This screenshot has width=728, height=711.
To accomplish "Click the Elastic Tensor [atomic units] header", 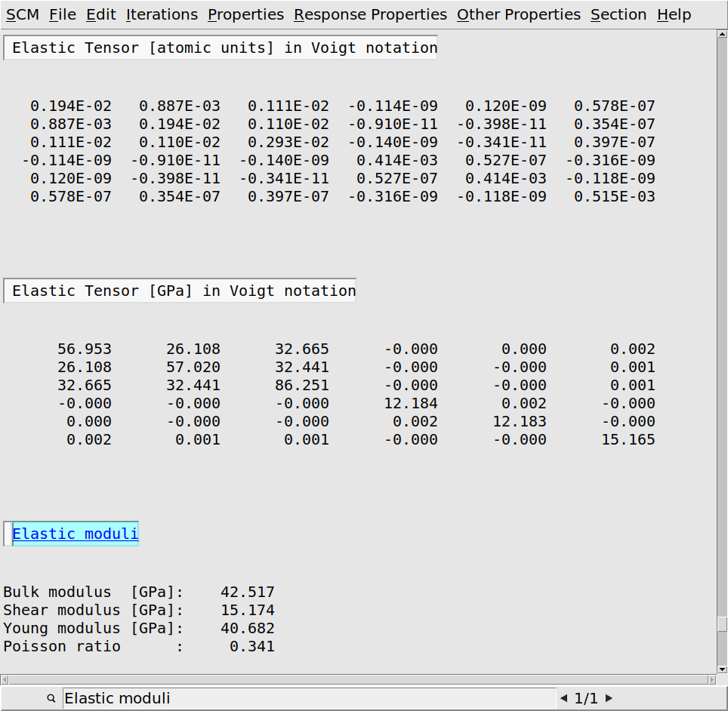I will click(224, 48).
